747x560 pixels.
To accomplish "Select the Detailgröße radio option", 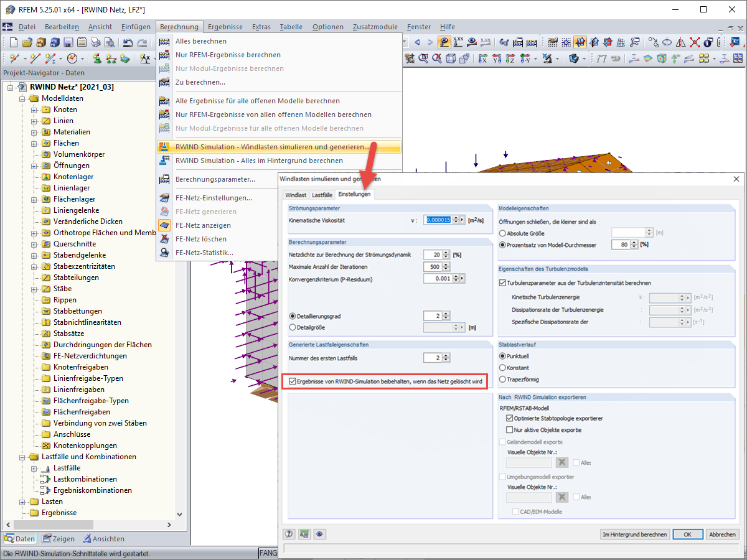I will coord(293,327).
